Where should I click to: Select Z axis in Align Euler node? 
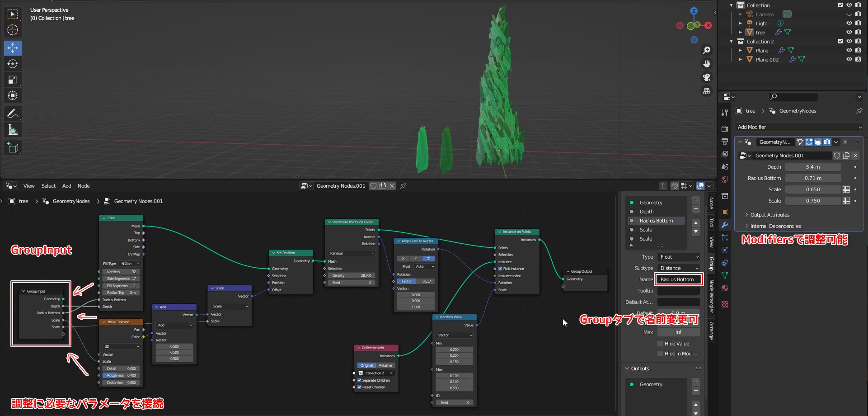click(x=428, y=259)
